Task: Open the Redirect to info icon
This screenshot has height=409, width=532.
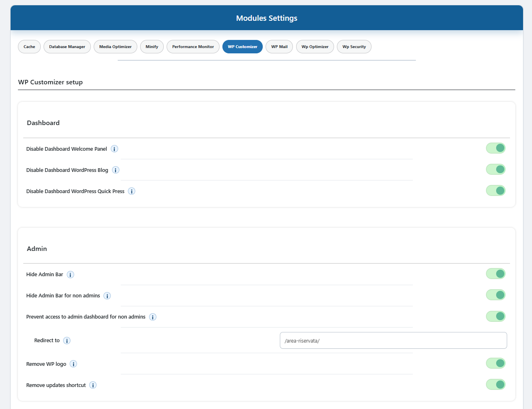Action: tap(67, 341)
